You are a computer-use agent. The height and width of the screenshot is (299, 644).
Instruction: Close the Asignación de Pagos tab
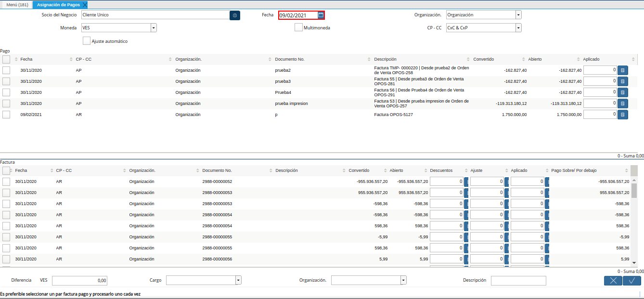[85, 4]
